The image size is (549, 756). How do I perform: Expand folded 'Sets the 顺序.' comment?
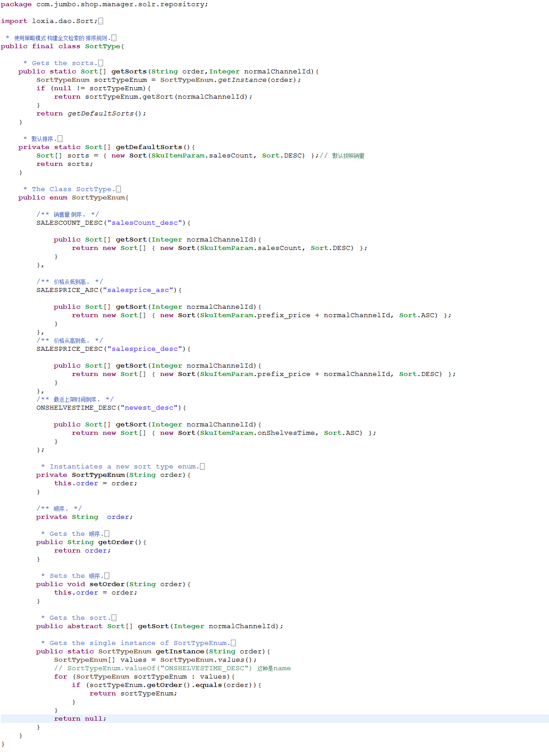[107, 576]
